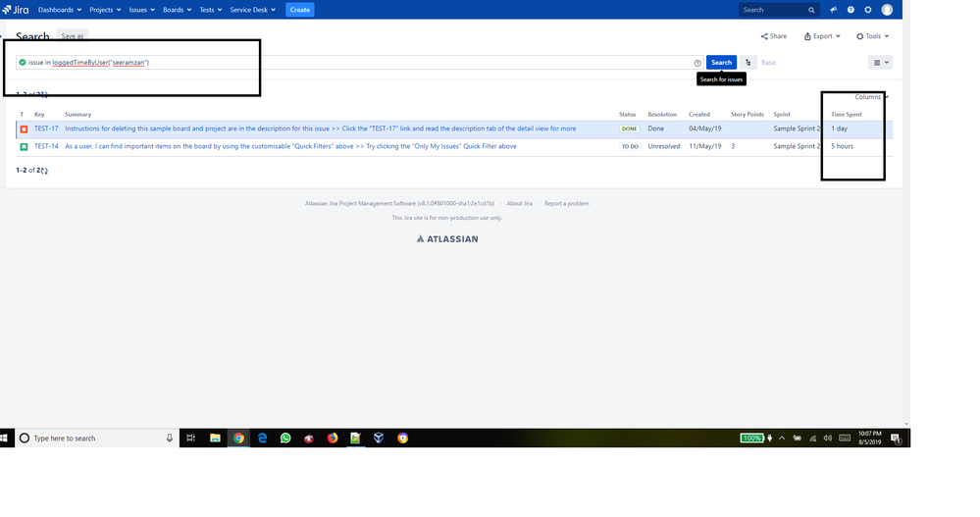Screen dimensions: 980x517
Task: Toggle the query list tree button
Action: click(748, 63)
